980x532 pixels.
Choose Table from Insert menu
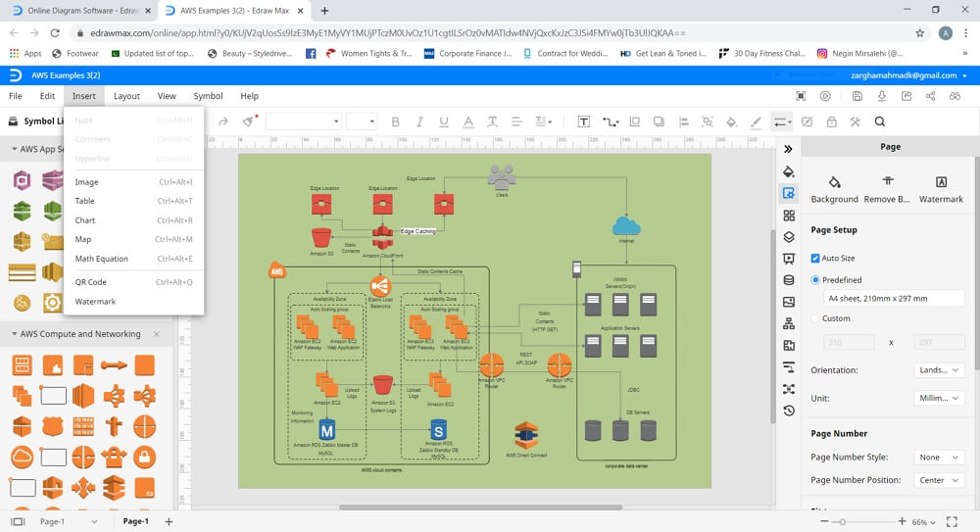pos(133,201)
